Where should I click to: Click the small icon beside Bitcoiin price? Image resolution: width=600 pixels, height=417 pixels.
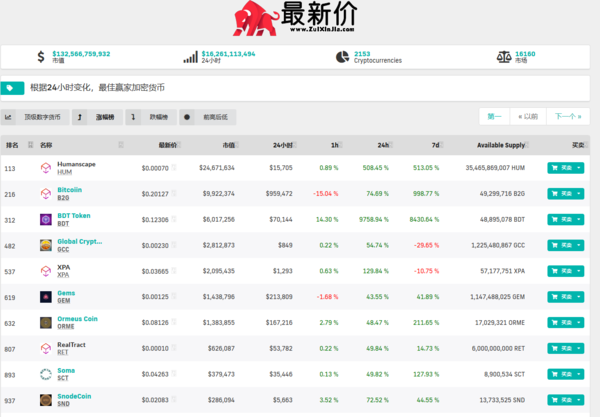pyautogui.click(x=174, y=193)
